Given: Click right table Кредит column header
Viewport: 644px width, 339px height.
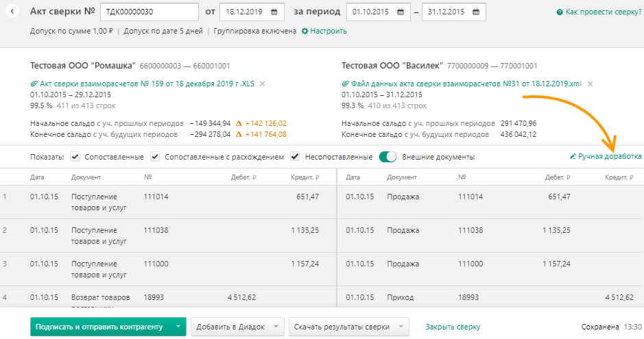Looking at the screenshot, I should click(619, 177).
